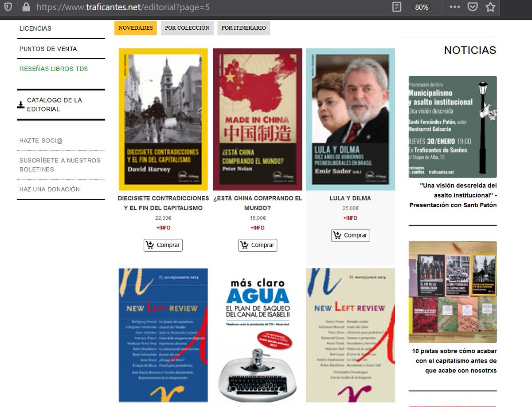Click Comprar for ¿Está China comprando el mundo?

point(258,245)
